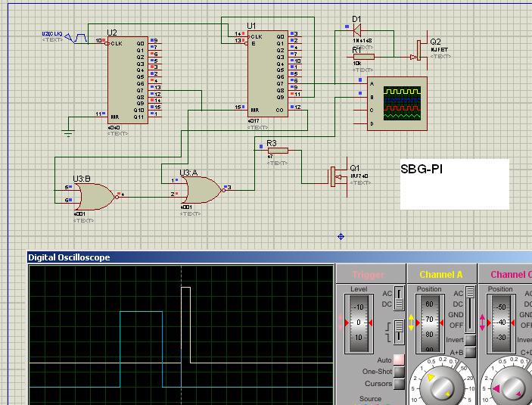Click the D1 diode symbol
532x405 pixels.
356,30
